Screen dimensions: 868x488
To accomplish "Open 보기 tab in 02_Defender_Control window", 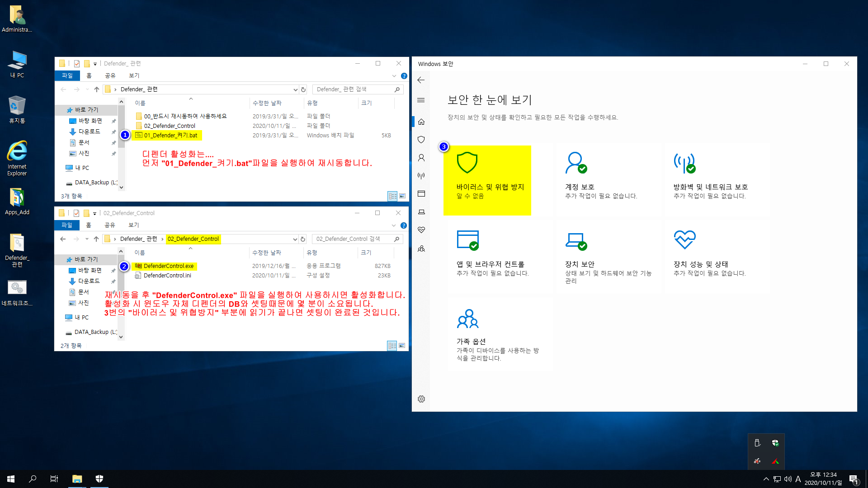I will (x=133, y=225).
